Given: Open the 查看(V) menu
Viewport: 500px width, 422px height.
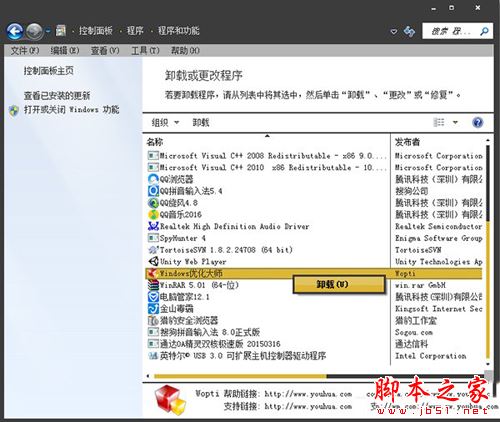Looking at the screenshot, I should pos(105,51).
